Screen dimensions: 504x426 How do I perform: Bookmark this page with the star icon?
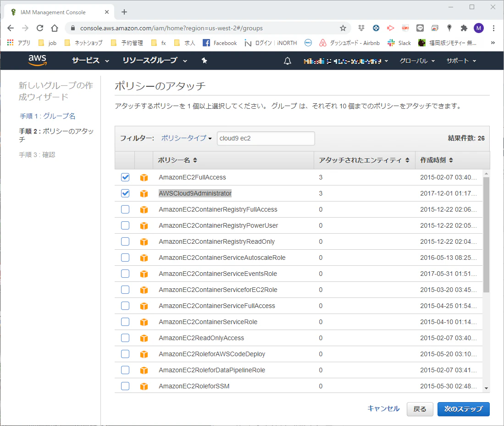[x=343, y=28]
